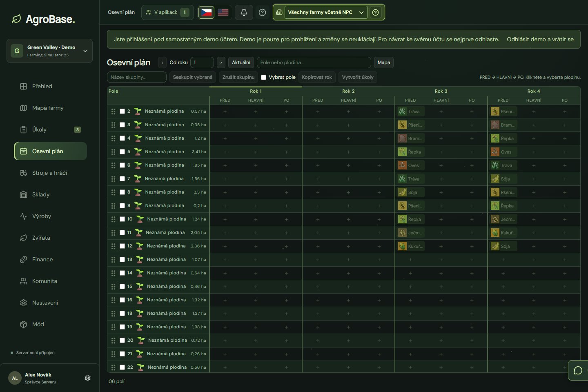
Task: Open the settings gear beside Alex Novák
Action: pos(87,378)
